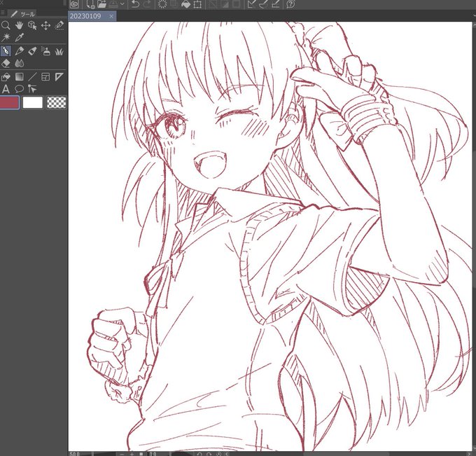The width and height of the screenshot is (476, 456).
Task: Select the Decoration grass tool
Action: pos(59,51)
